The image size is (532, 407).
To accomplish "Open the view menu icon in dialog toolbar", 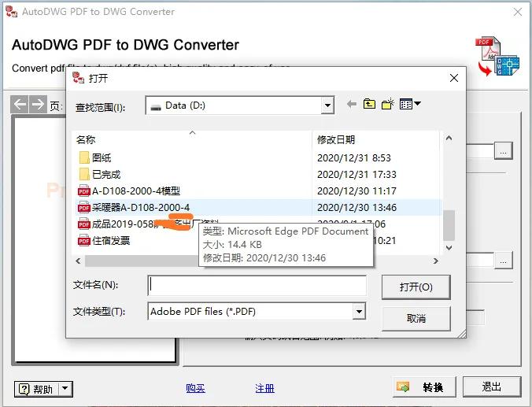I will (410, 104).
